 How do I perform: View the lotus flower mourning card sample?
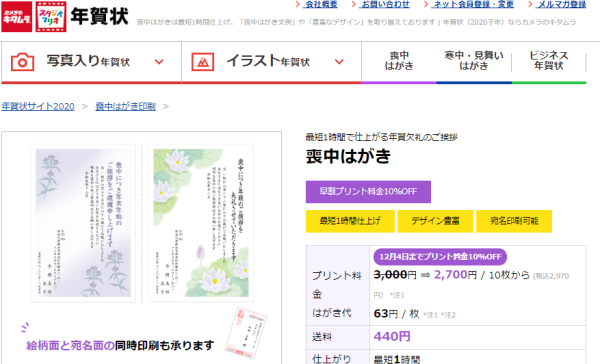coord(201,223)
